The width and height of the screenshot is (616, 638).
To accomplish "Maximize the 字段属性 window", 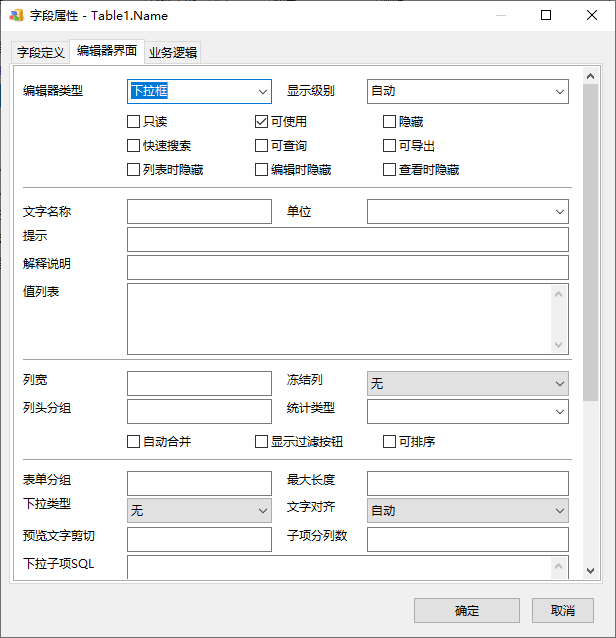I will pos(546,15).
